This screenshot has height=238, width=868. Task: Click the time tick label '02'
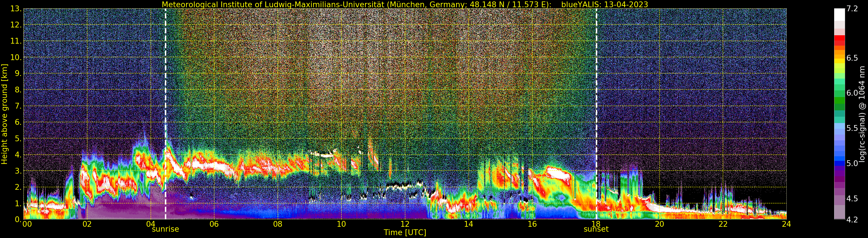click(x=87, y=224)
